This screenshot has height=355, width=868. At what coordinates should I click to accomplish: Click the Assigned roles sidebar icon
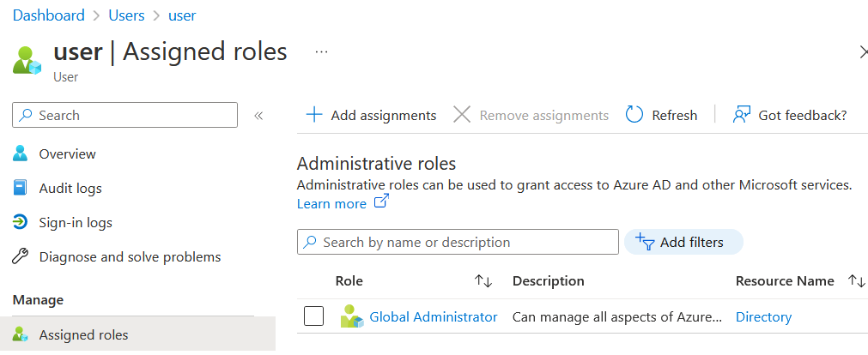pyautogui.click(x=20, y=334)
